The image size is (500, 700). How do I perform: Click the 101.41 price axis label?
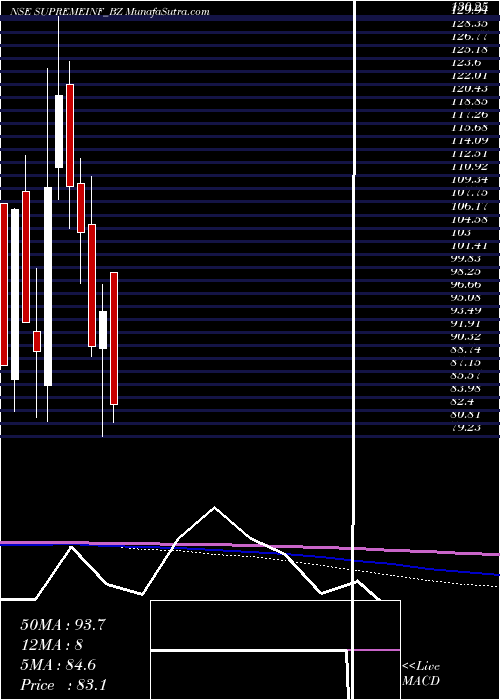[x=471, y=246]
